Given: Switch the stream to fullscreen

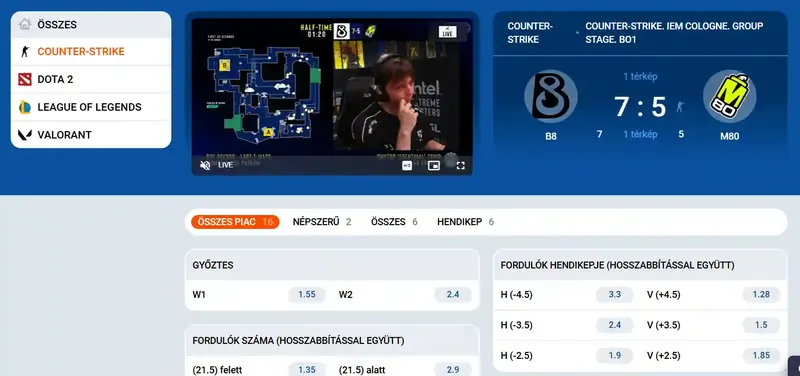Looking at the screenshot, I should pyautogui.click(x=460, y=165).
